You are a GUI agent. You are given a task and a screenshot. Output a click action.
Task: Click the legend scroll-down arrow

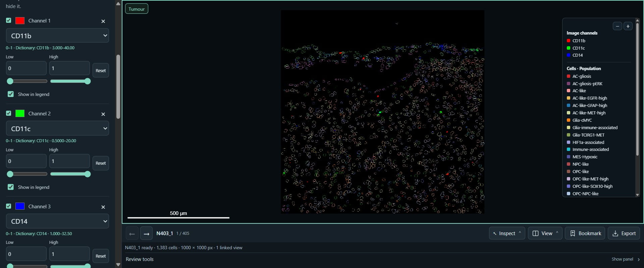637,195
